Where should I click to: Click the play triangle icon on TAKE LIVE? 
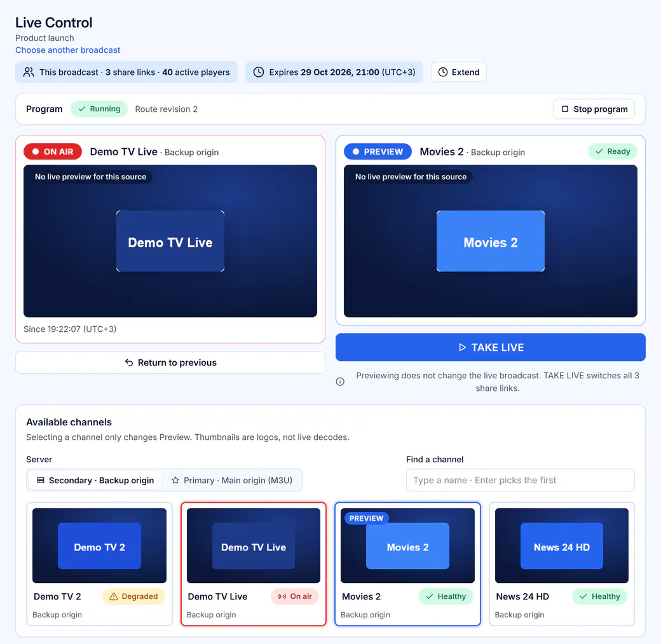(x=463, y=348)
